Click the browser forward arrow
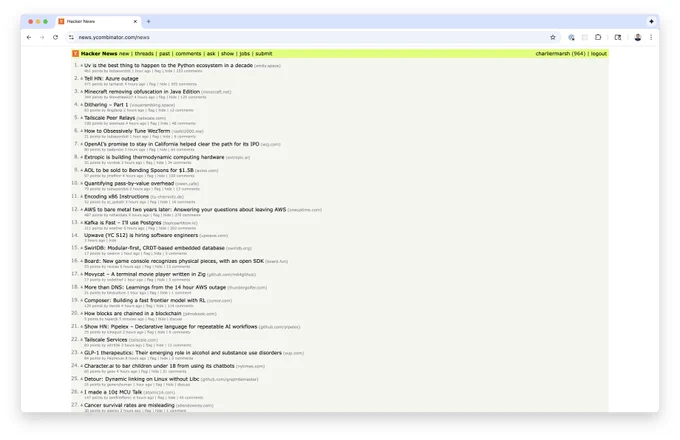680x440 pixels. point(42,37)
